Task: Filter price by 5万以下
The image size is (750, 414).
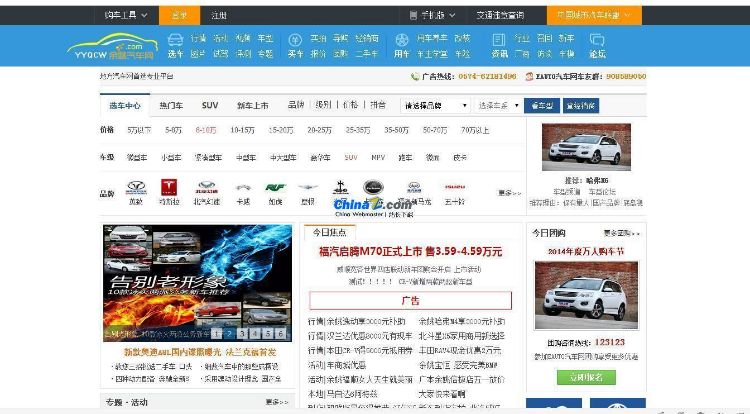Action: point(139,130)
